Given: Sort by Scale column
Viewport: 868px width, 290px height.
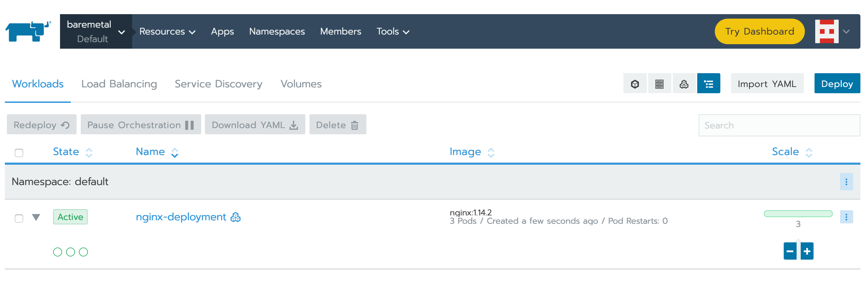Looking at the screenshot, I should point(792,152).
